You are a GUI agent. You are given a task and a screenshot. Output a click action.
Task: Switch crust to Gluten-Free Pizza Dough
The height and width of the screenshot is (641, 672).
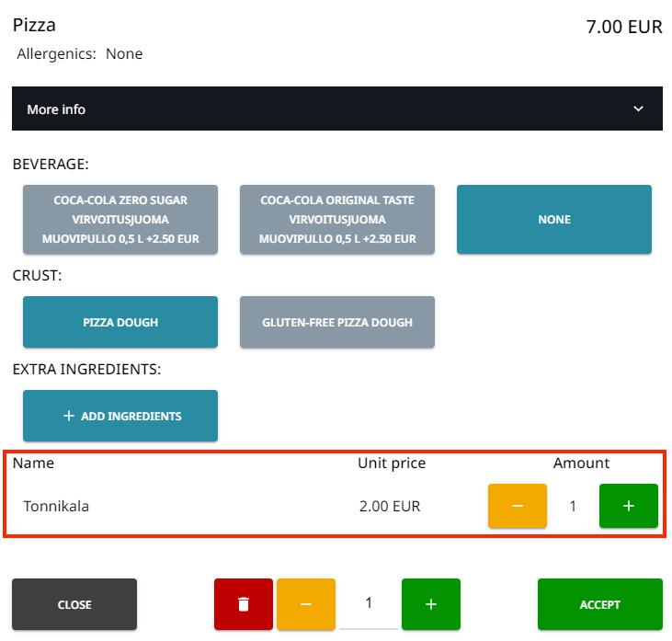337,322
